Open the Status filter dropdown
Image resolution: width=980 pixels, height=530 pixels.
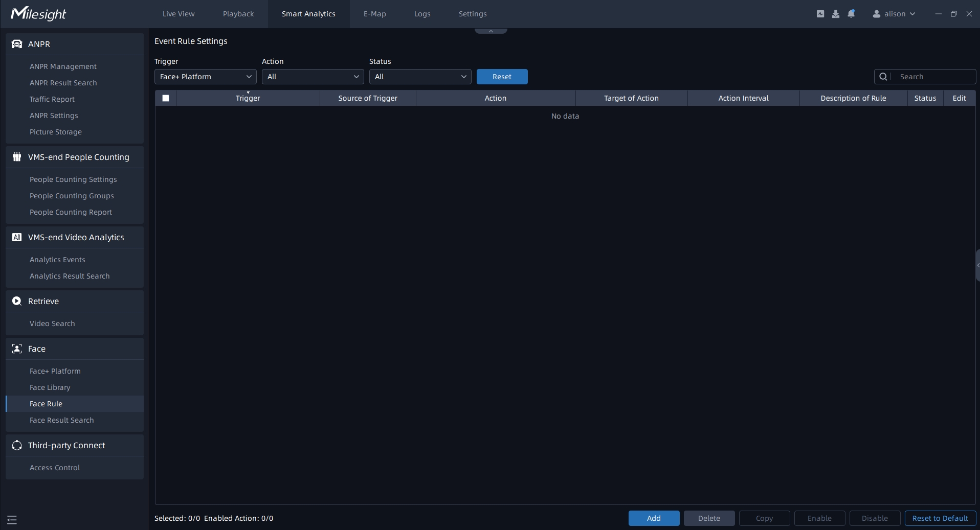click(x=420, y=77)
